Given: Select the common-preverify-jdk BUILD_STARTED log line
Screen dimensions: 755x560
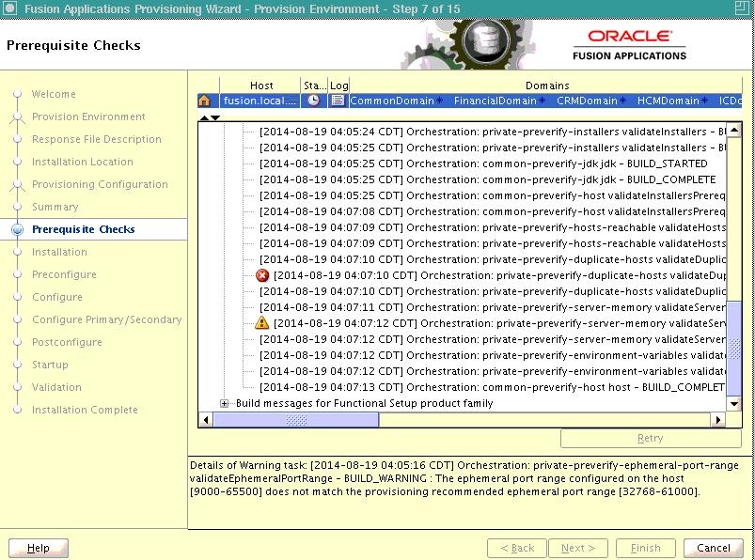Looking at the screenshot, I should point(483,163).
